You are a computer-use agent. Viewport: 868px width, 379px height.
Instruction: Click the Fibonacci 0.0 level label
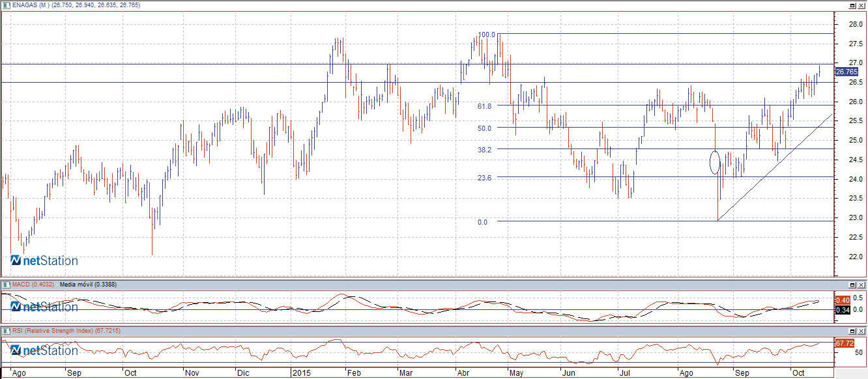[x=482, y=222]
